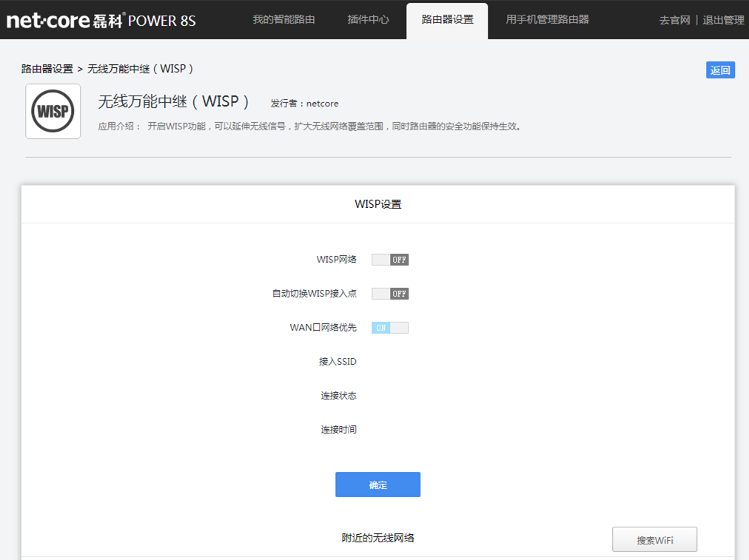Open the 去官网 official site link
The image size is (749, 560).
coord(674,20)
